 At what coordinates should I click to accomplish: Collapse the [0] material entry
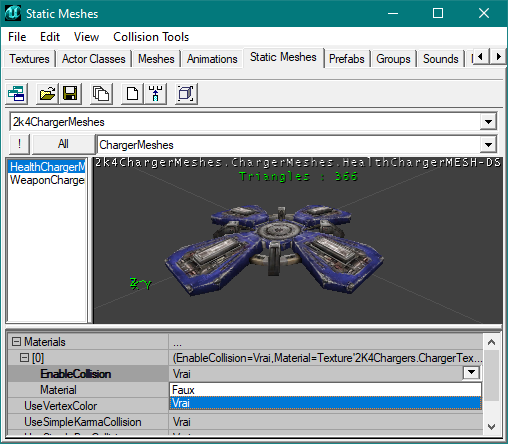24,358
